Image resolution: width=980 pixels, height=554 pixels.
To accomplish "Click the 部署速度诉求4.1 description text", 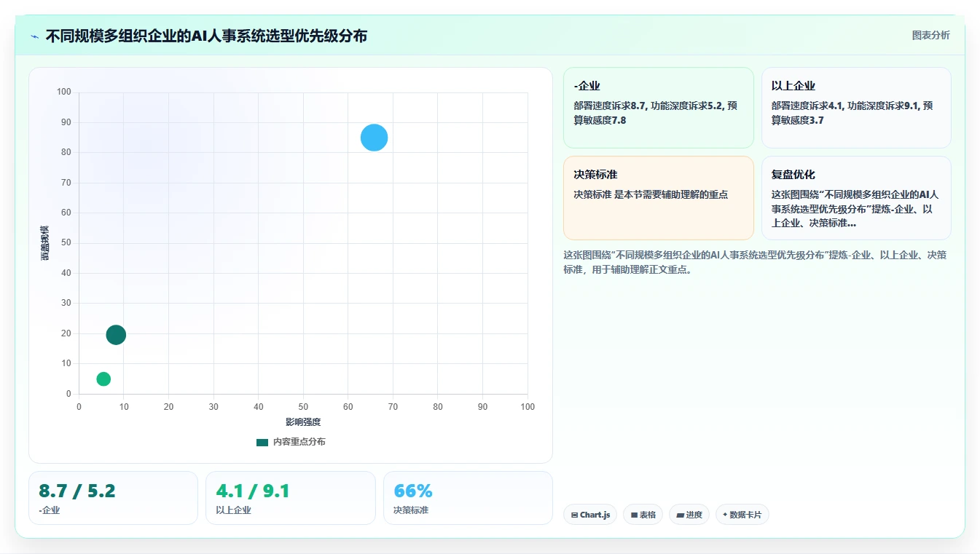I will (x=852, y=113).
